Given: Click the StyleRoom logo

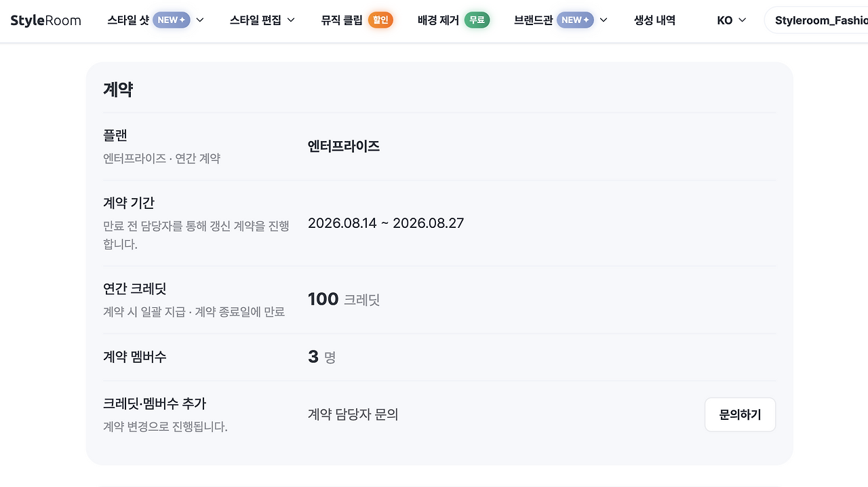Looking at the screenshot, I should [x=45, y=20].
